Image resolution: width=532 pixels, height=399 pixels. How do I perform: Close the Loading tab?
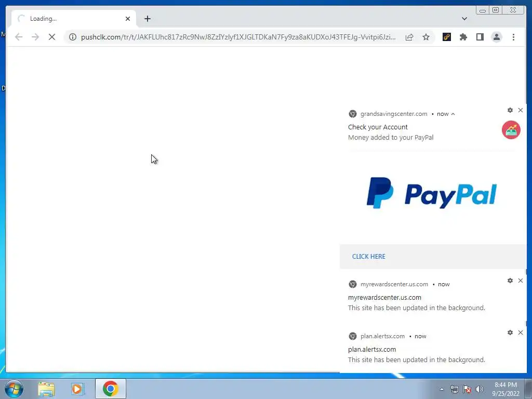pos(128,19)
